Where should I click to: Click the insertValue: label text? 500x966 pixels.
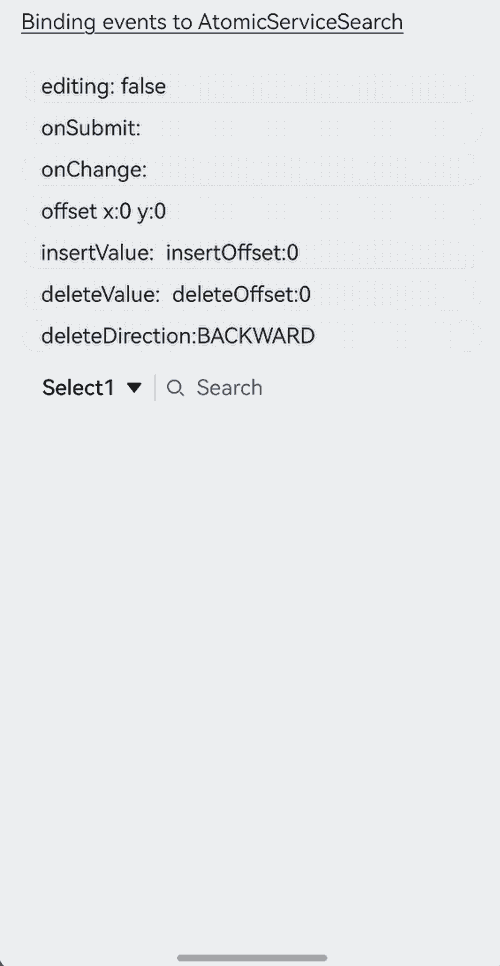pos(97,253)
